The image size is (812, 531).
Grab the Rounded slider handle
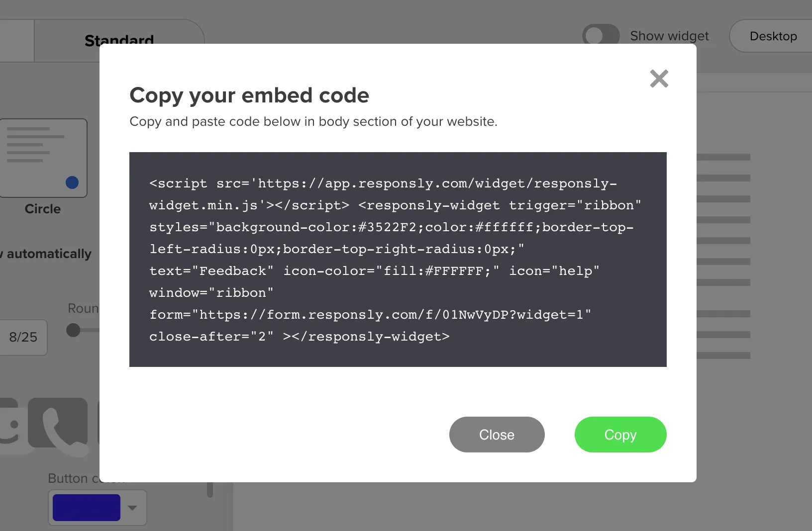(73, 329)
